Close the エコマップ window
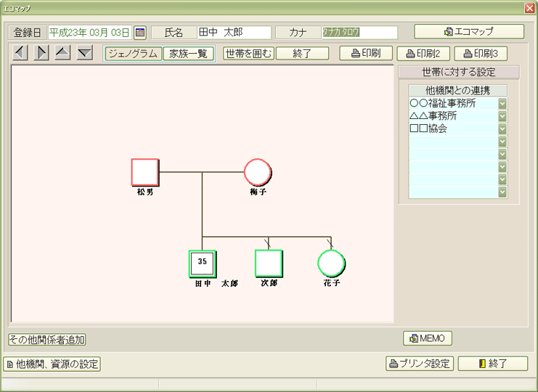The width and height of the screenshot is (538, 392). pyautogui.click(x=530, y=8)
